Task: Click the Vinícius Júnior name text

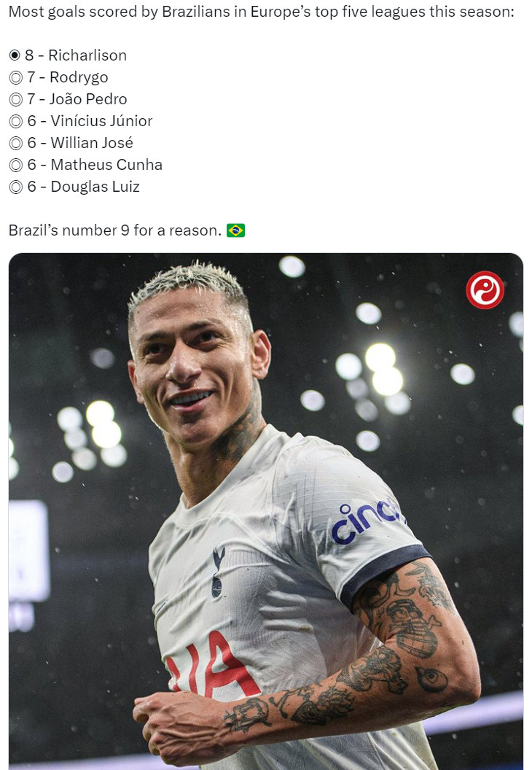Action: point(101,121)
